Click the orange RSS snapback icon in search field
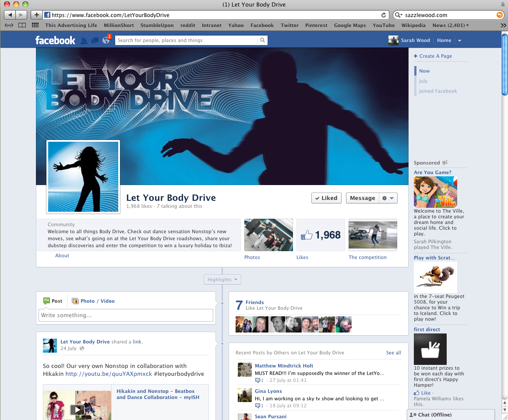The image size is (508, 420). (500, 15)
